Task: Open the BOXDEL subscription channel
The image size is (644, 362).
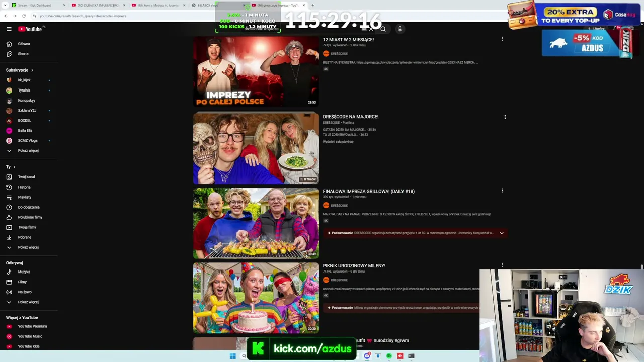Action: 25,120
